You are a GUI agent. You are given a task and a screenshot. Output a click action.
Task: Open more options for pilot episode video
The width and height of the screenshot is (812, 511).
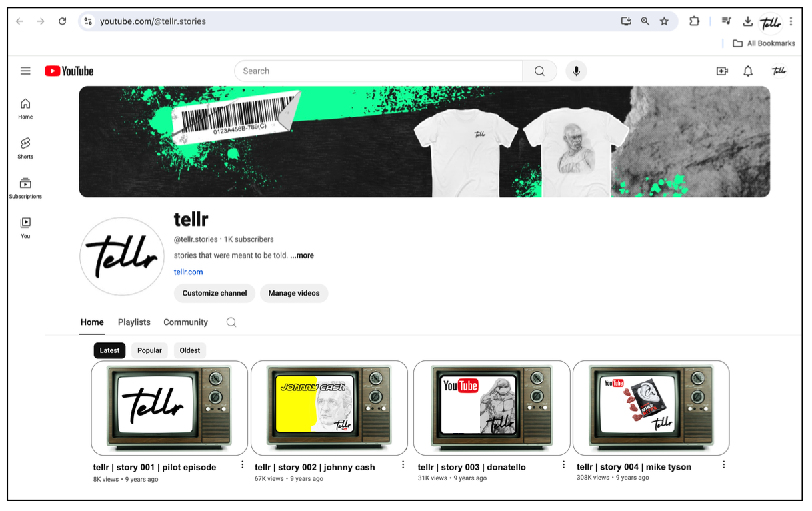click(x=242, y=465)
